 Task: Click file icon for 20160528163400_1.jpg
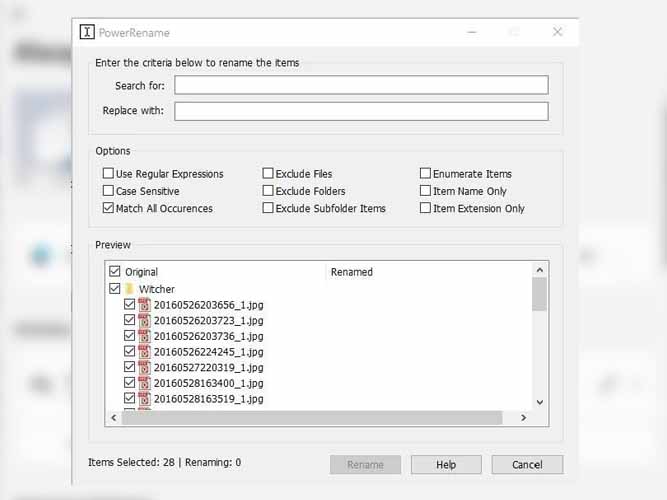coord(144,383)
